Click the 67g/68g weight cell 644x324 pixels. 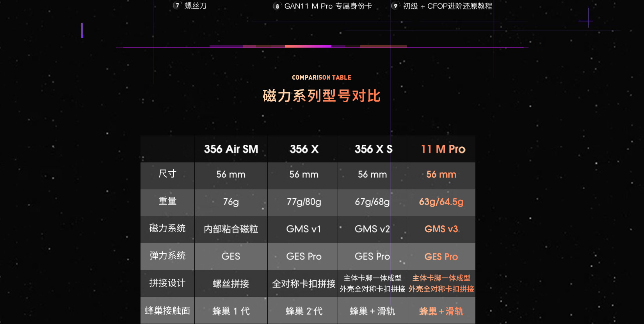coord(372,202)
